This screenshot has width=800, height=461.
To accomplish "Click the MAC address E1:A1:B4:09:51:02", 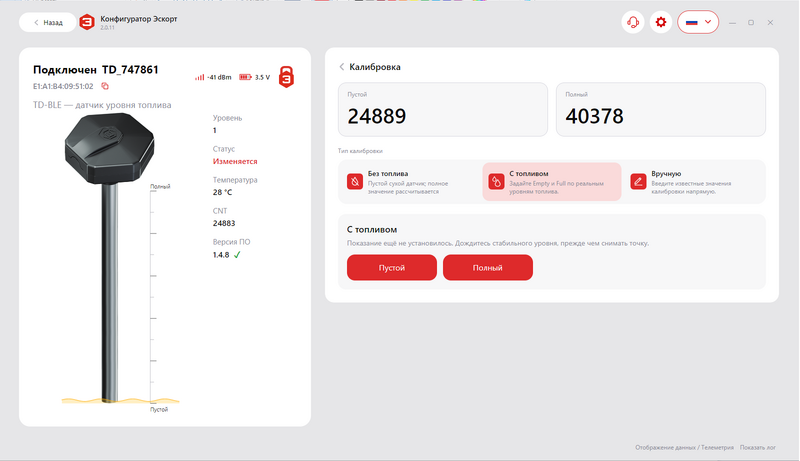I will pyautogui.click(x=63, y=86).
